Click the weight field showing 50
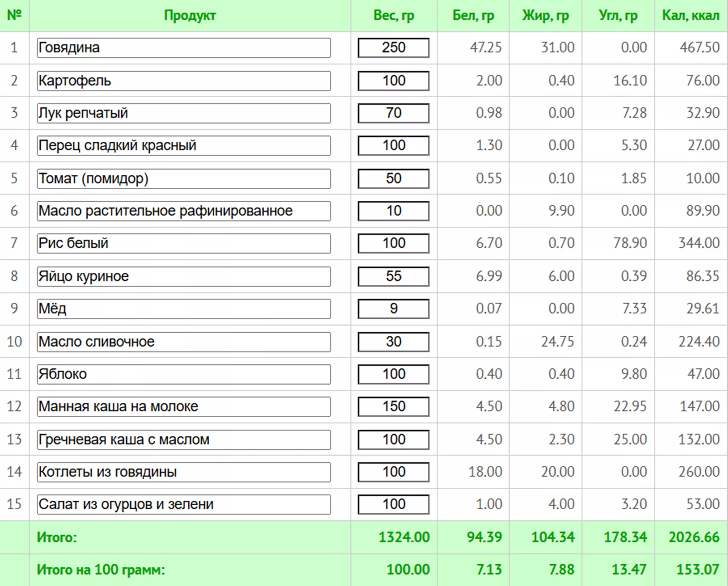The image size is (728, 586). coord(393,179)
